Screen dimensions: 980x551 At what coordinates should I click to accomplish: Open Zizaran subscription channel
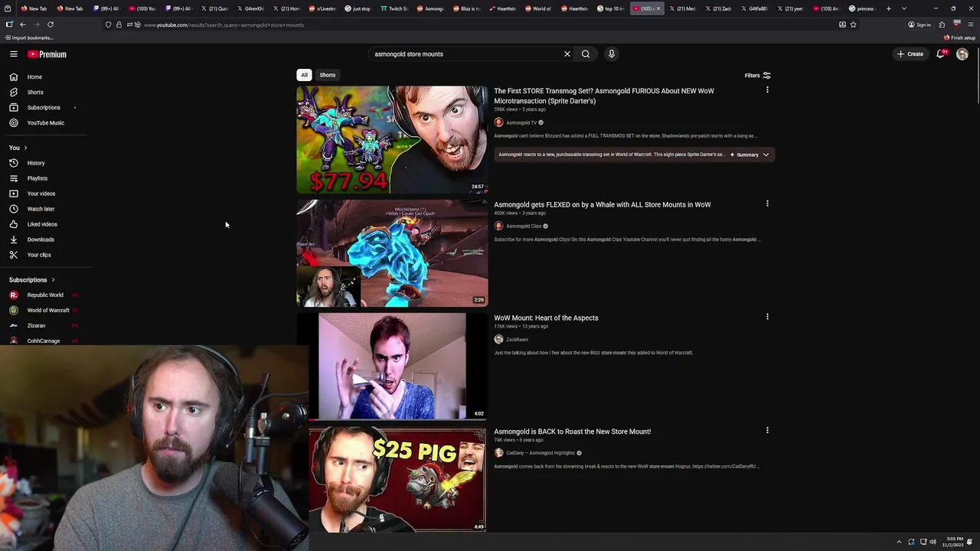[x=36, y=326]
